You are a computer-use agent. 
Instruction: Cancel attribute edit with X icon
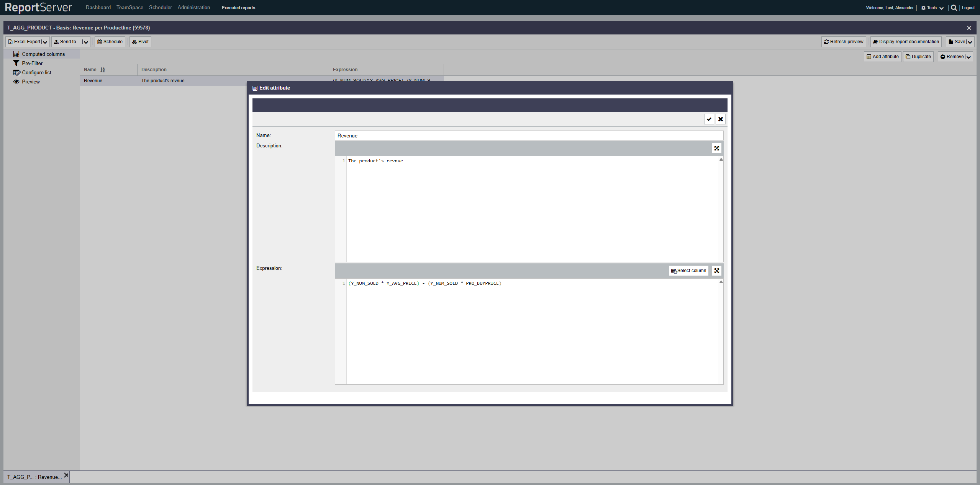pos(720,119)
